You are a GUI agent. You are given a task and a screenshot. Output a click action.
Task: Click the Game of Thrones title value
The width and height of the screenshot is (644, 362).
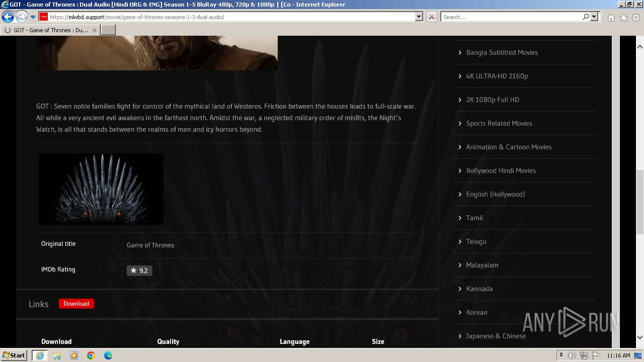[x=150, y=245]
